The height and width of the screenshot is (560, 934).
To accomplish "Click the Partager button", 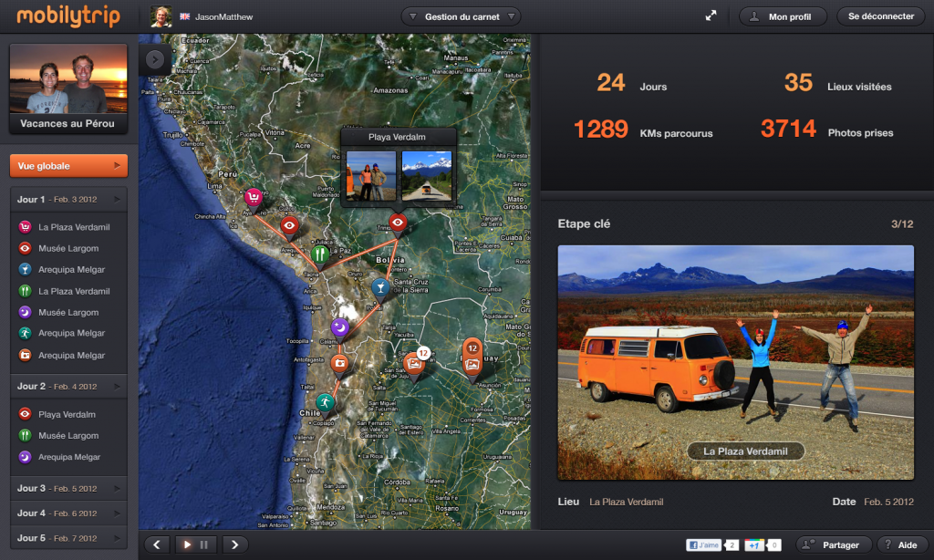I will click(834, 544).
